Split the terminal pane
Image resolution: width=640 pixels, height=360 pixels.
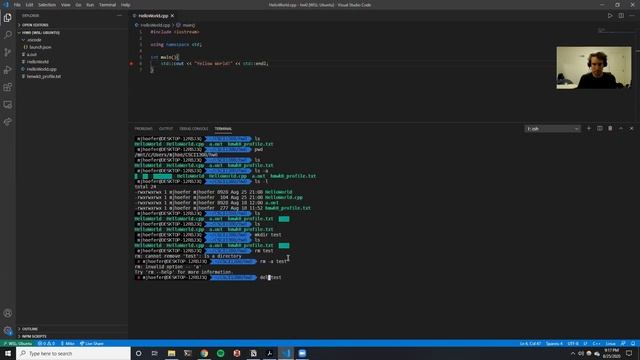tap(600, 129)
